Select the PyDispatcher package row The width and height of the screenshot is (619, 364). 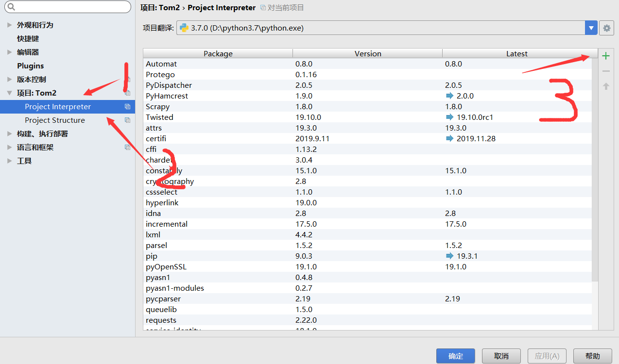[x=368, y=85]
